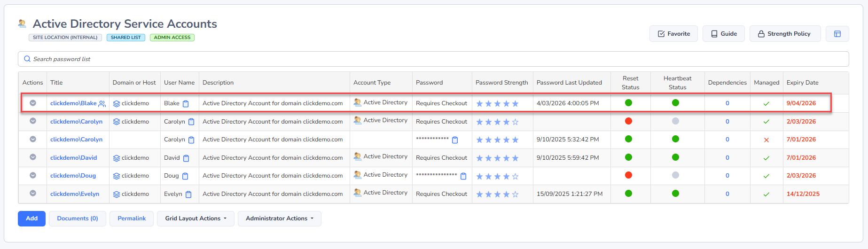Click green Reset Status dot for Blake
This screenshot has width=868, height=249.
tap(628, 103)
